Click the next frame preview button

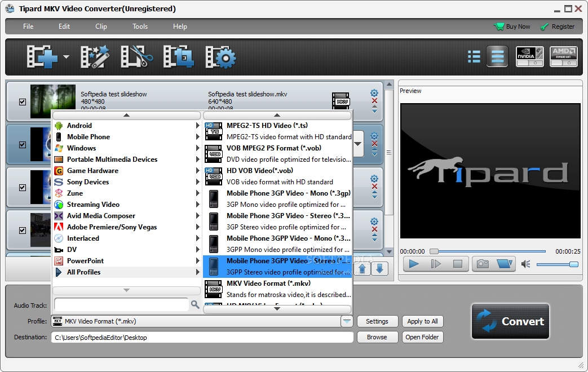tap(435, 264)
